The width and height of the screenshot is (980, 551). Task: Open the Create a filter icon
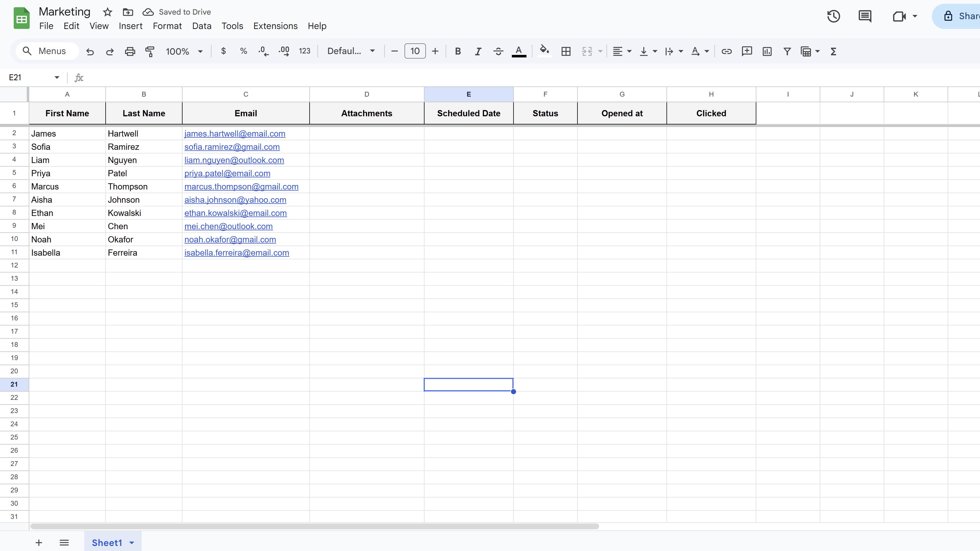(787, 51)
